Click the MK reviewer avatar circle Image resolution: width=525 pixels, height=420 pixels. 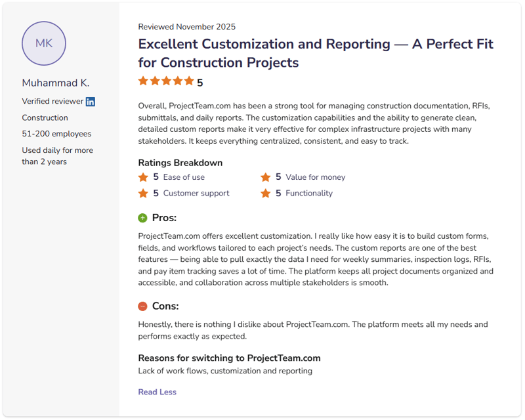point(44,43)
